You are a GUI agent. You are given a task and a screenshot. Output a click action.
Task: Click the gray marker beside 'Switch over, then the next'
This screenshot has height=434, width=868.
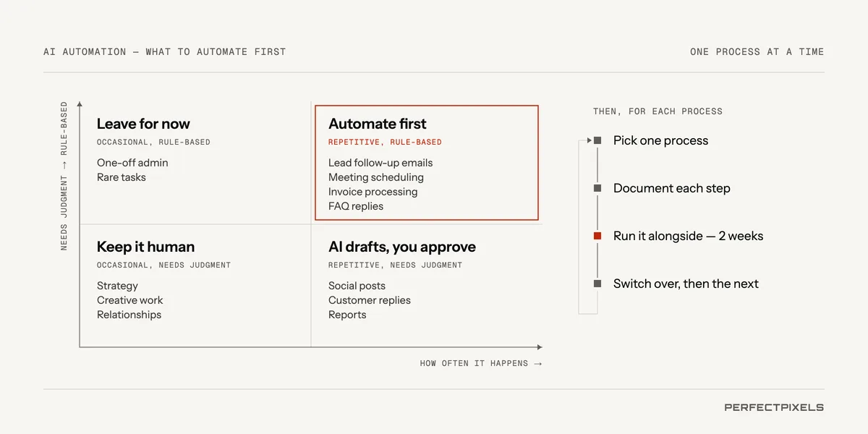(x=597, y=284)
